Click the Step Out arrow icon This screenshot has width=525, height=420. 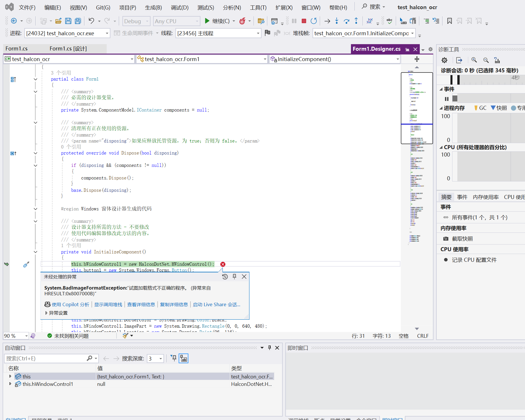(356, 21)
